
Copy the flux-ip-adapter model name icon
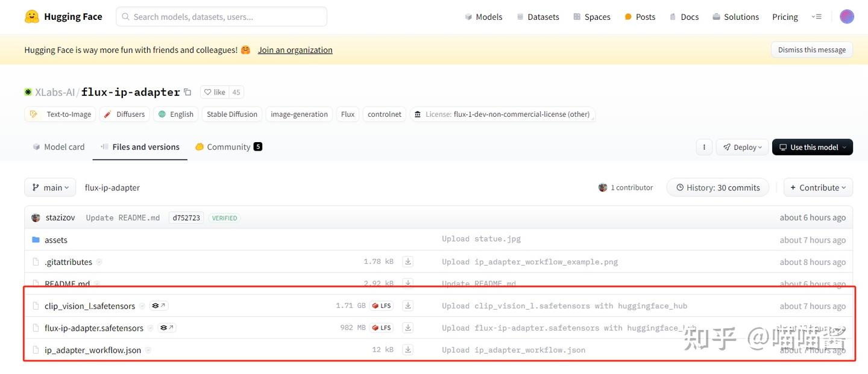point(187,92)
